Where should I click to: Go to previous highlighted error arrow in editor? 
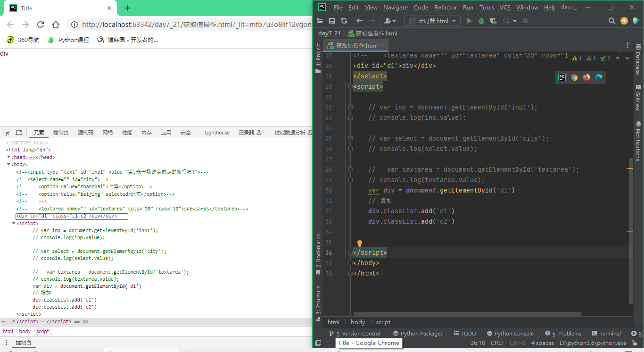[617, 58]
